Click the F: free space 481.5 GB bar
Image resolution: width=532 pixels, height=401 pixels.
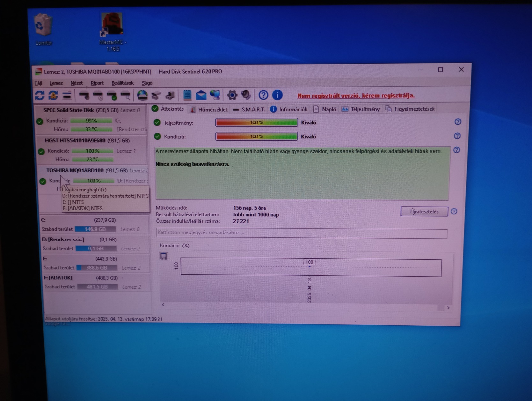[98, 287]
